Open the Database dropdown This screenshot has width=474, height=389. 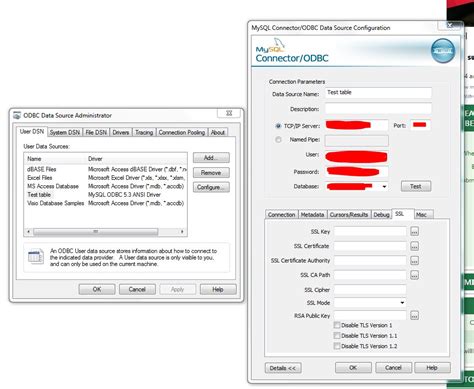[384, 187]
